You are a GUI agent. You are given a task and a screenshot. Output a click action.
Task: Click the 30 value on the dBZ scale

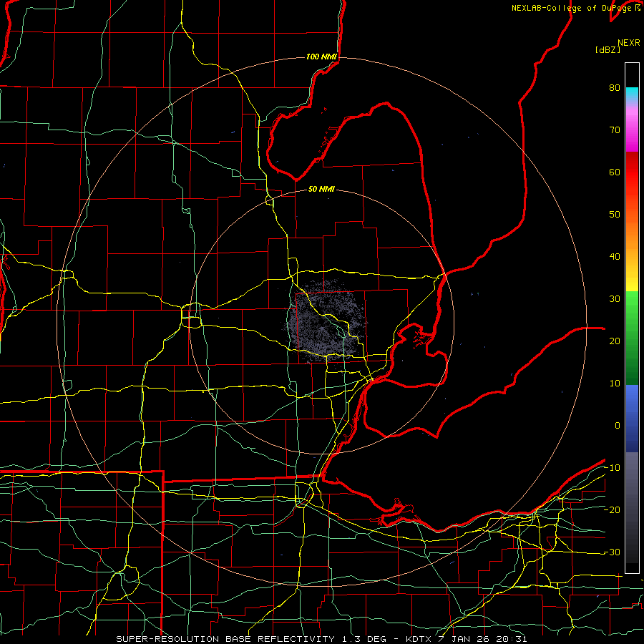click(x=615, y=299)
